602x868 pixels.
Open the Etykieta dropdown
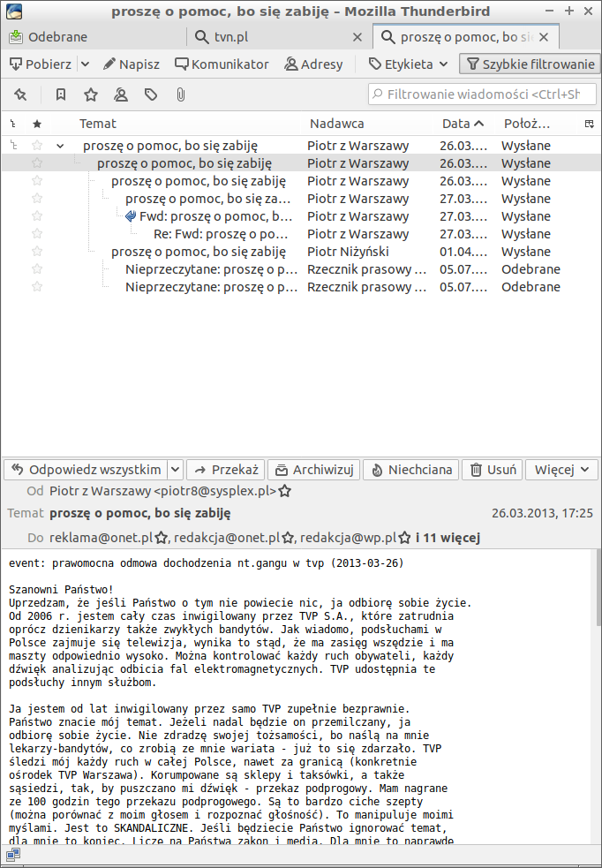tap(409, 64)
